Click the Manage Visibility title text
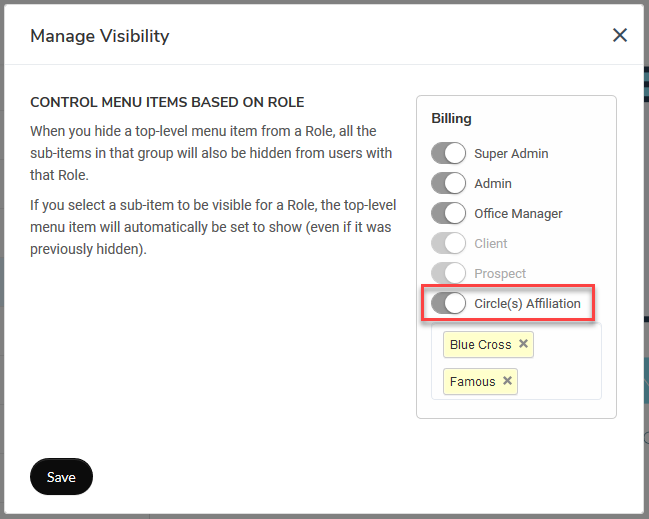 click(100, 36)
